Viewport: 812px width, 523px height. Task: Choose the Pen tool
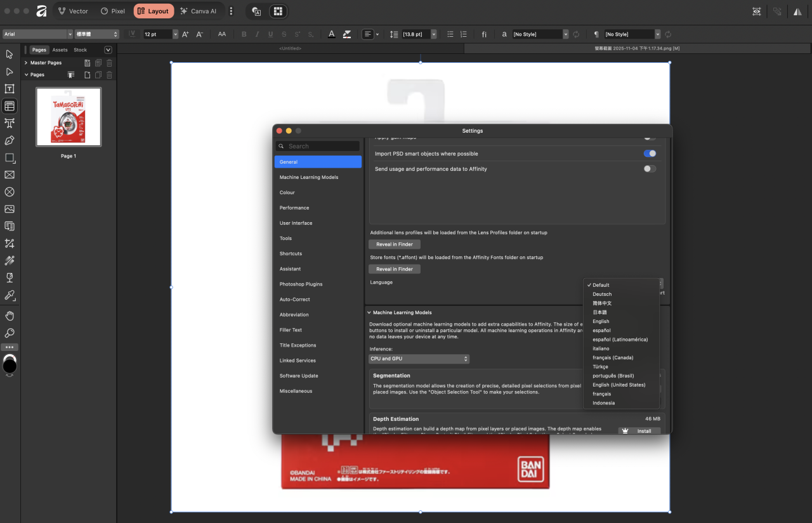pos(9,140)
